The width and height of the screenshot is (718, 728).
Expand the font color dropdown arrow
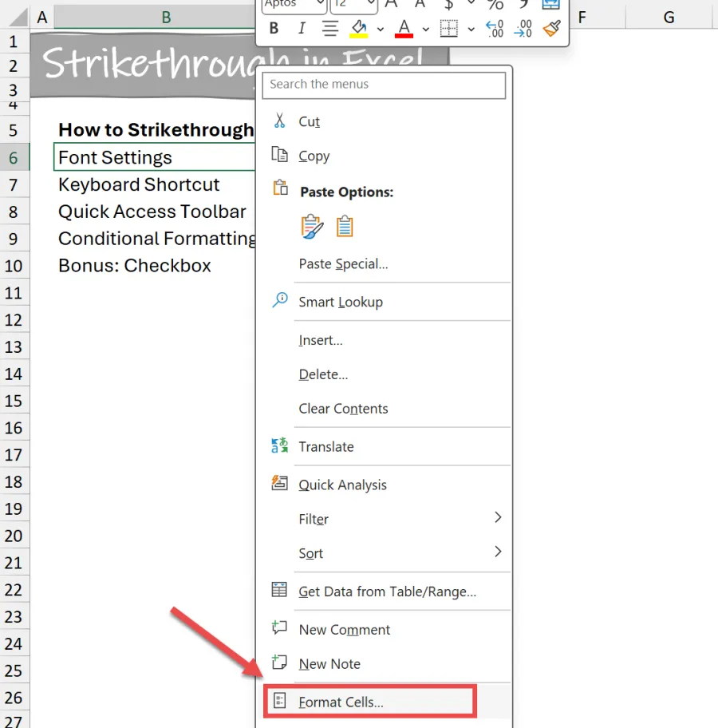coord(426,30)
